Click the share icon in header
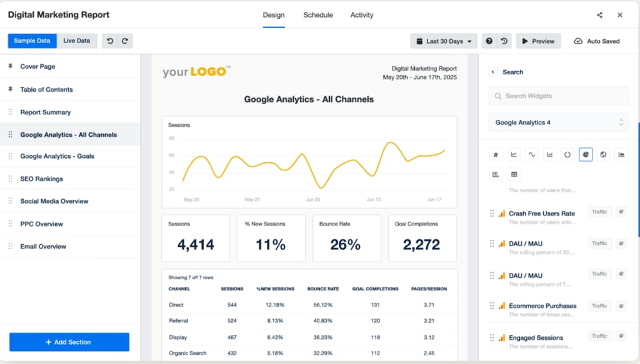The height and width of the screenshot is (364, 640). (x=599, y=15)
